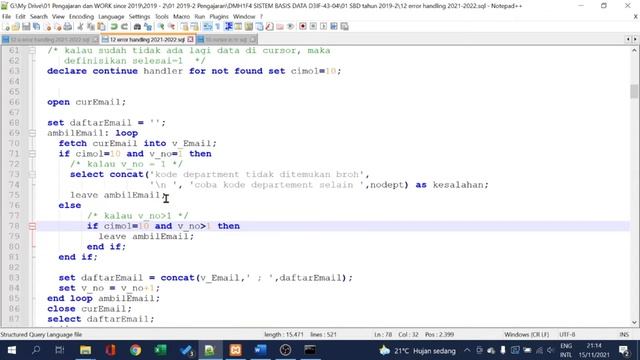Click Windows (CR LF) in status bar
640x360 pixels.
527,334
